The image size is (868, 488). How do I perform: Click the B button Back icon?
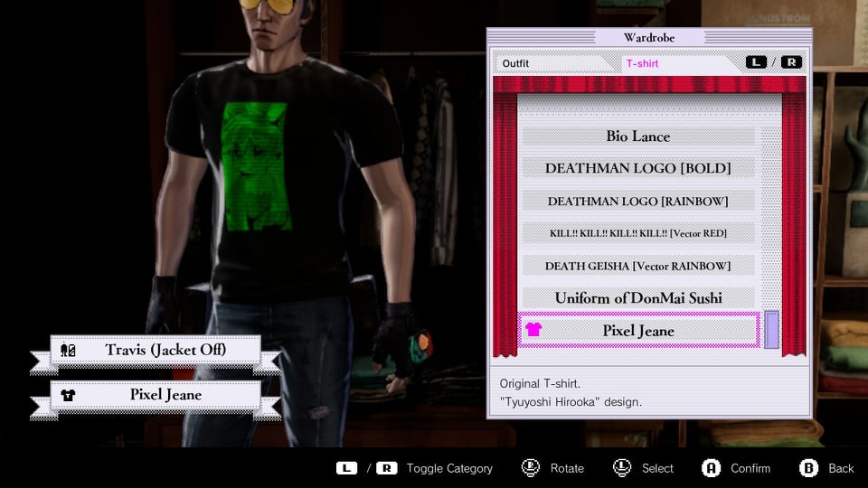point(809,468)
